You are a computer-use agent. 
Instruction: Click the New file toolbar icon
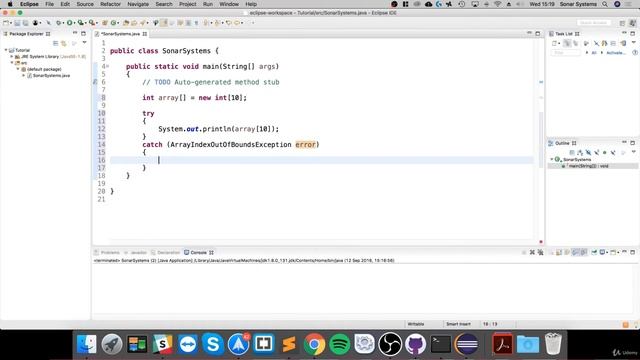[6, 23]
